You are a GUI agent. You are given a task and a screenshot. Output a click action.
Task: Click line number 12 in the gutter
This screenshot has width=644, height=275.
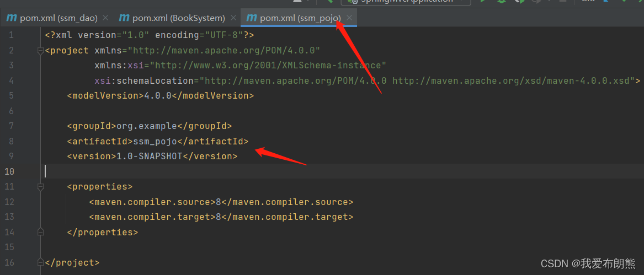tap(9, 202)
